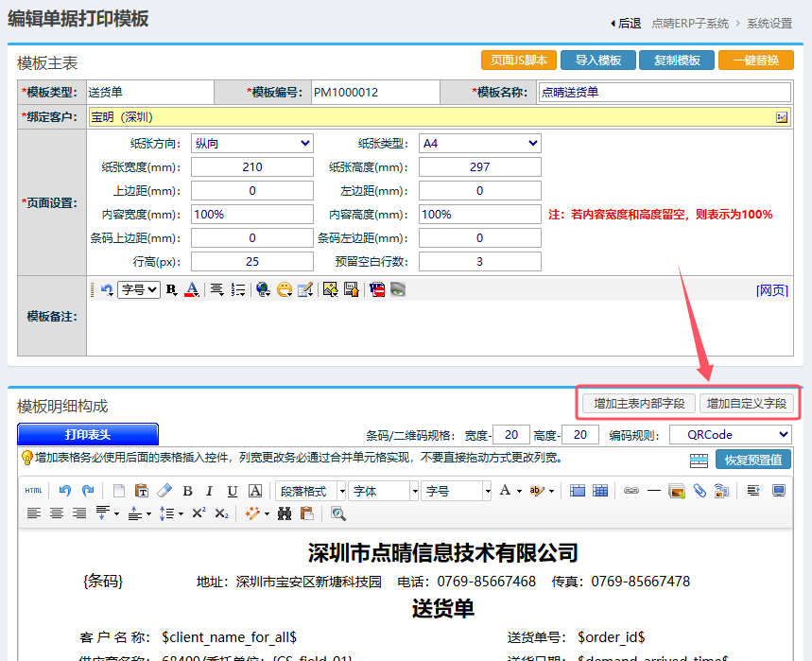The image size is (812, 661).
Task: Insert emoticon in template remarks toolbar
Action: 284,290
